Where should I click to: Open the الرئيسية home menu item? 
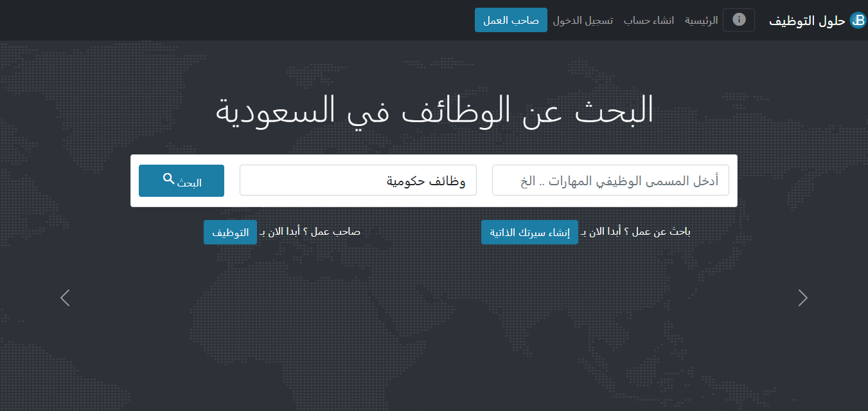[701, 21]
